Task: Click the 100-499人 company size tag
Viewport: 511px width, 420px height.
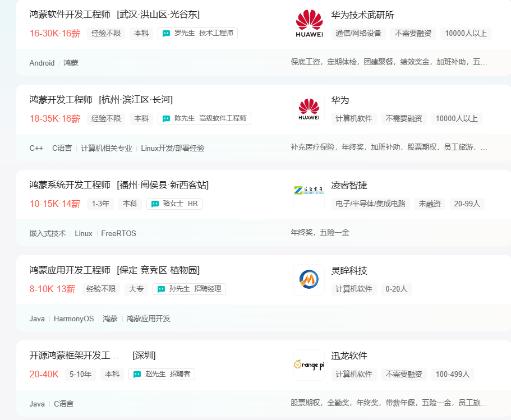Action: point(452,374)
